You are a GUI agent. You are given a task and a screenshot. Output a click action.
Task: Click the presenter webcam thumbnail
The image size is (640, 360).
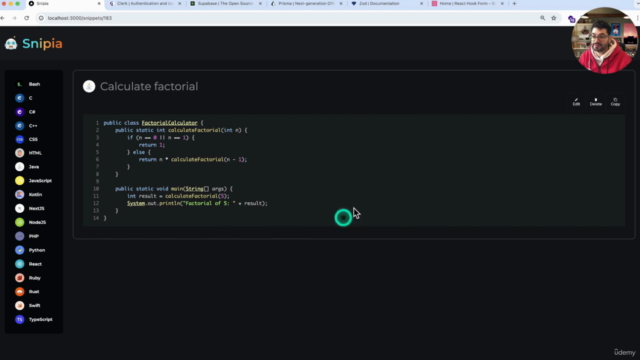tap(604, 40)
